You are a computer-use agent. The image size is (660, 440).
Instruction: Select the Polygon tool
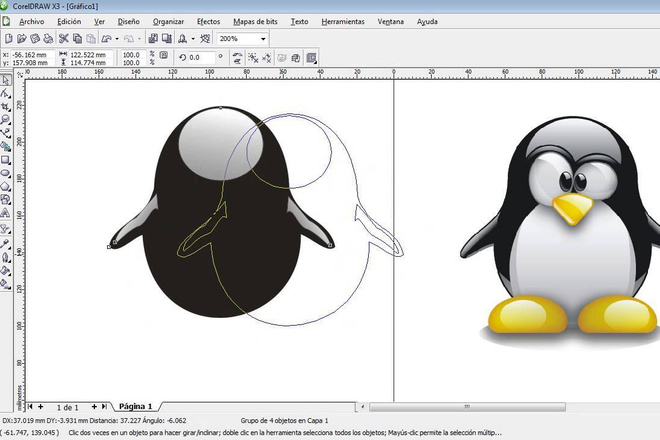coord(5,186)
